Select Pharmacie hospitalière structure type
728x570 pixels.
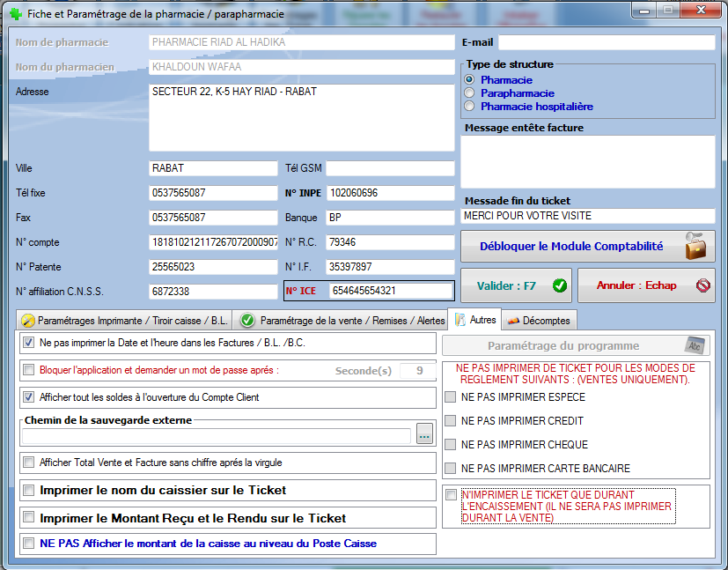coord(470,107)
